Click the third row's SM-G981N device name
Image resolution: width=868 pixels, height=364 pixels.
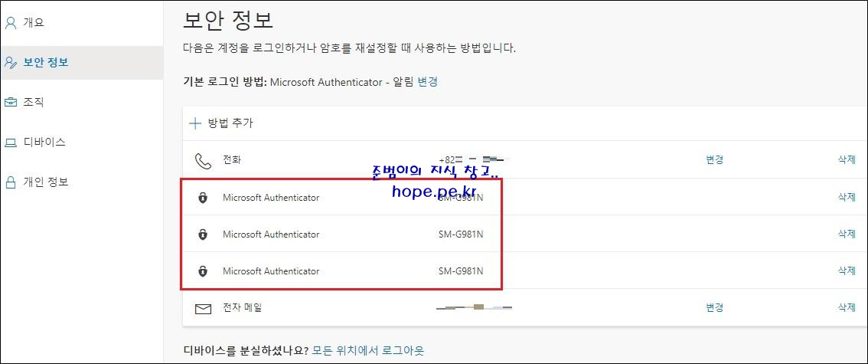(461, 271)
